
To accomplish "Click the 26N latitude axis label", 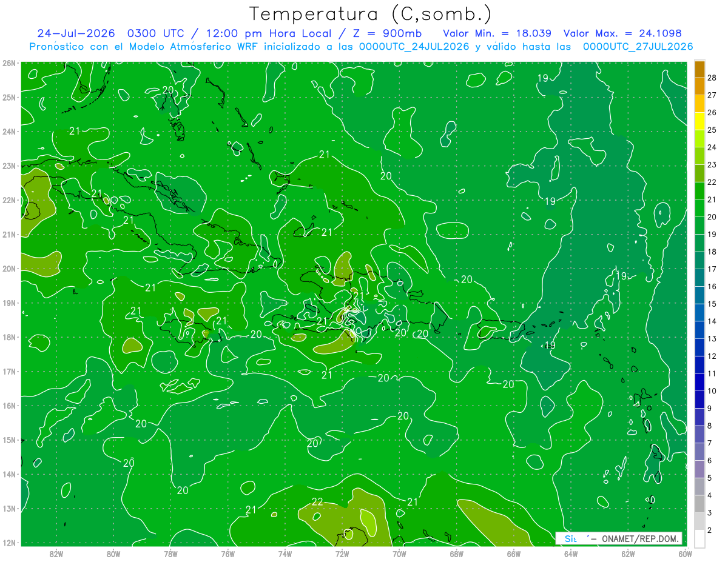I will tap(9, 63).
